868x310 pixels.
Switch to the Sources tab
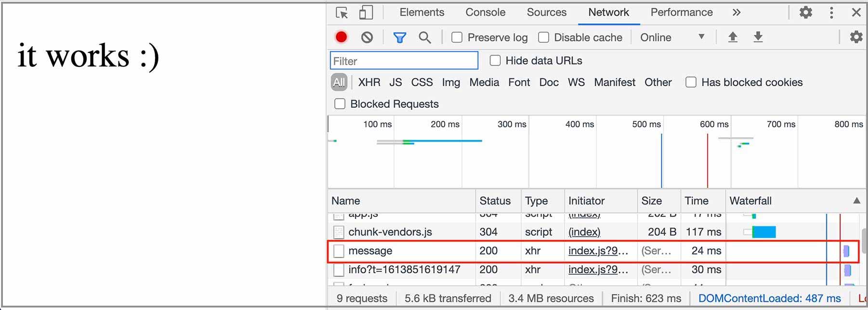[x=546, y=13]
